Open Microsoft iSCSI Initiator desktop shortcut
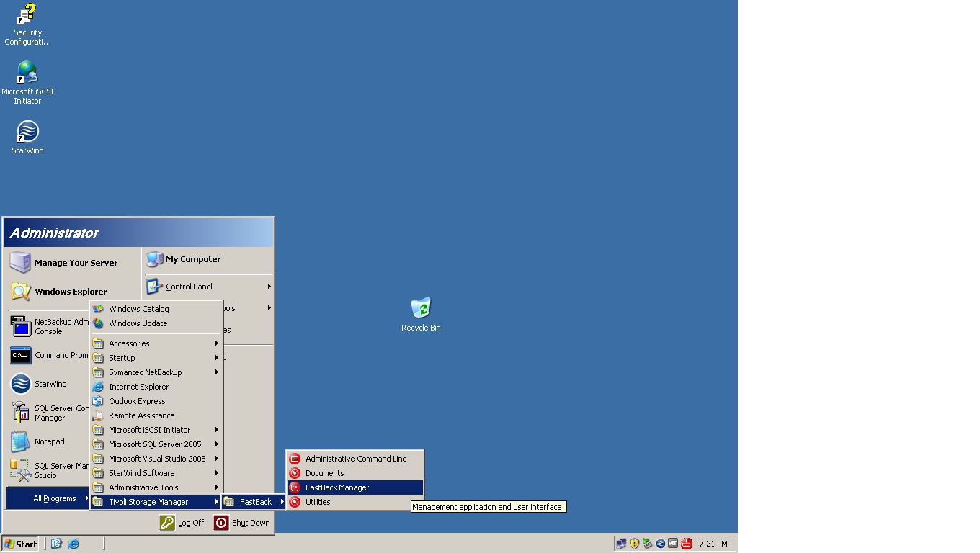Image resolution: width=980 pixels, height=553 pixels. point(27,83)
